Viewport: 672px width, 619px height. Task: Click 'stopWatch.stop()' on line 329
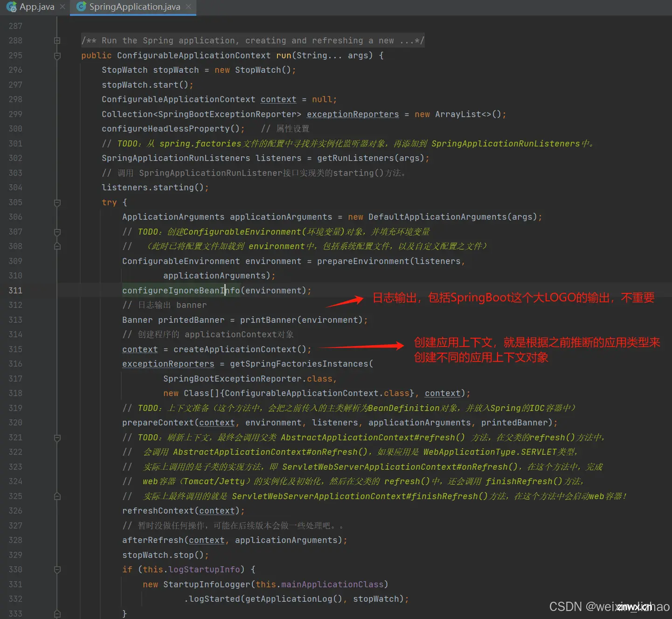163,555
